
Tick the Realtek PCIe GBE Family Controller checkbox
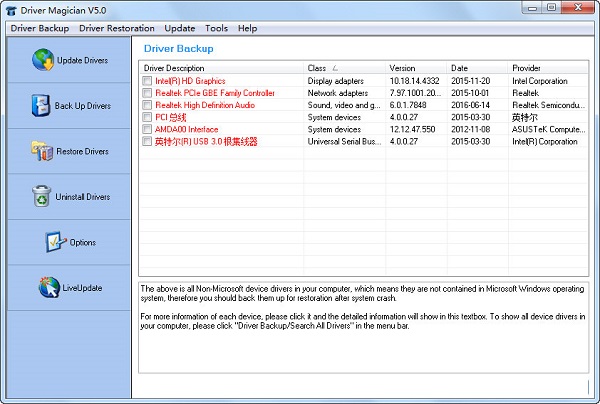tap(148, 93)
